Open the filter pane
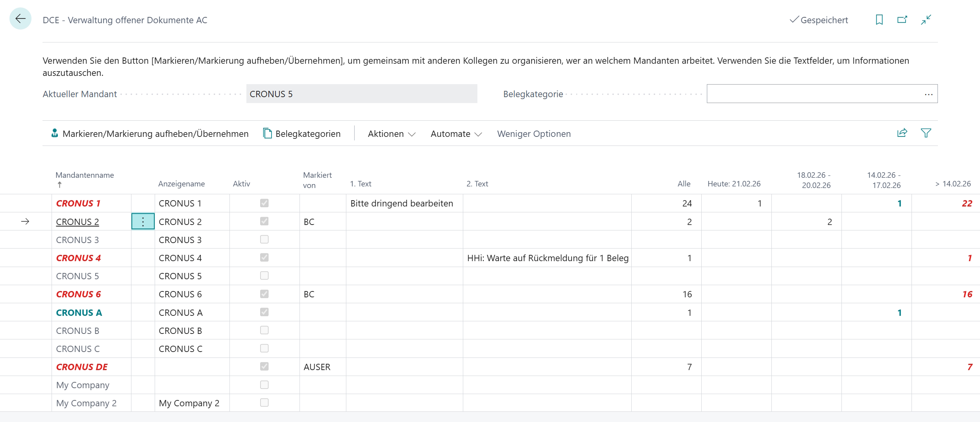This screenshot has height=422, width=980. click(x=926, y=133)
